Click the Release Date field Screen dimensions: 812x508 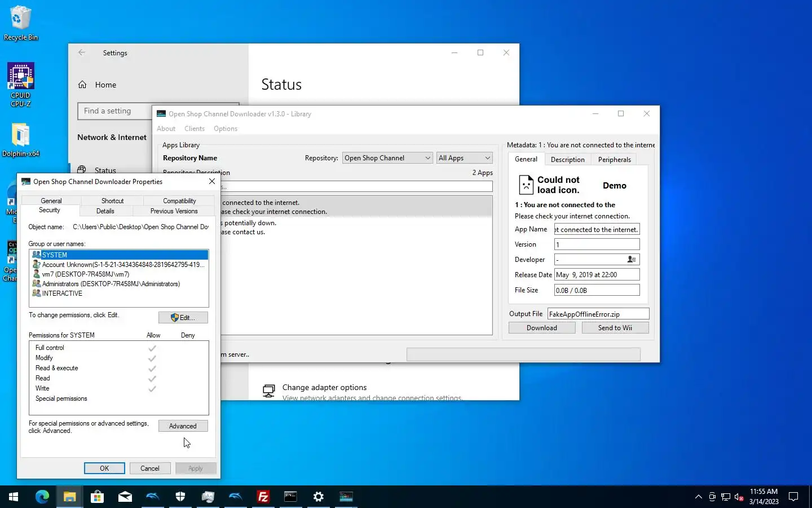pyautogui.click(x=597, y=275)
